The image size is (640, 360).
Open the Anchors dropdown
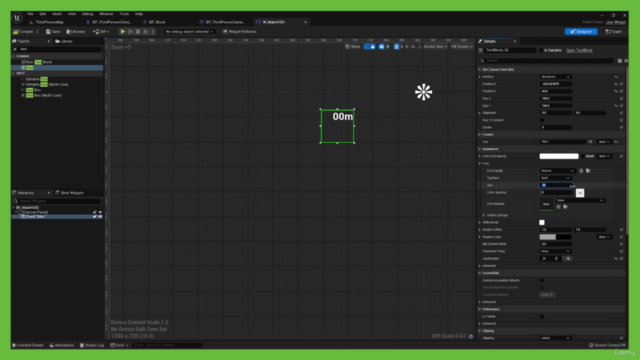pos(556,77)
